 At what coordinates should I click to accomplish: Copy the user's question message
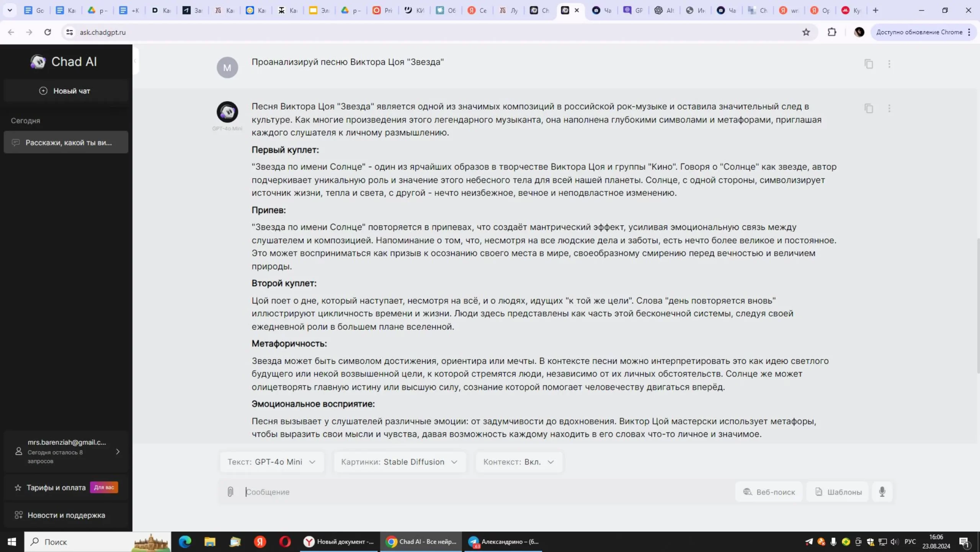coord(869,64)
